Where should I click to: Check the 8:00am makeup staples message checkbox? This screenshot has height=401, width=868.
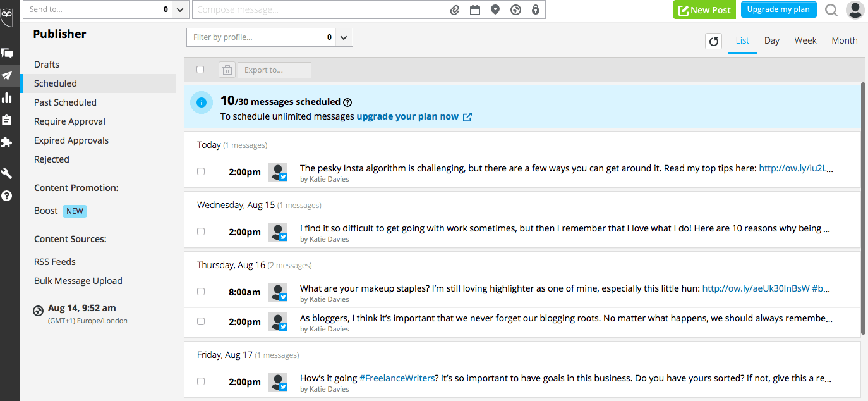click(x=201, y=292)
